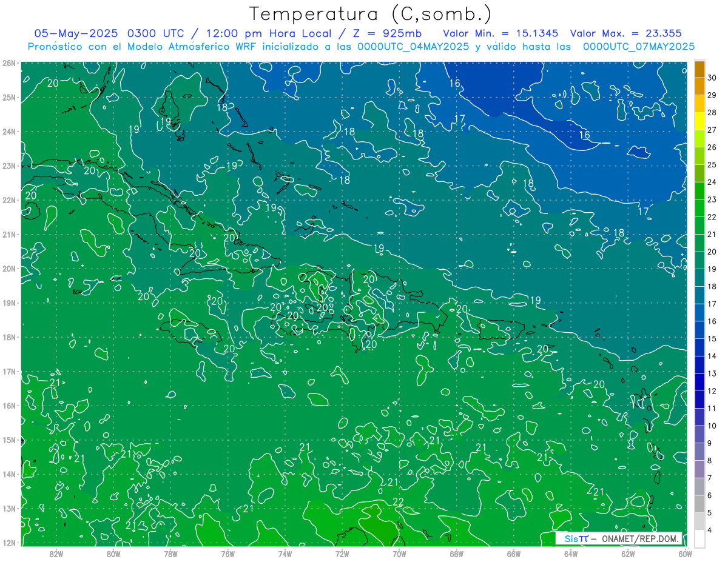
Task: Click the "82W" longitude axis label
Action: [x=56, y=553]
